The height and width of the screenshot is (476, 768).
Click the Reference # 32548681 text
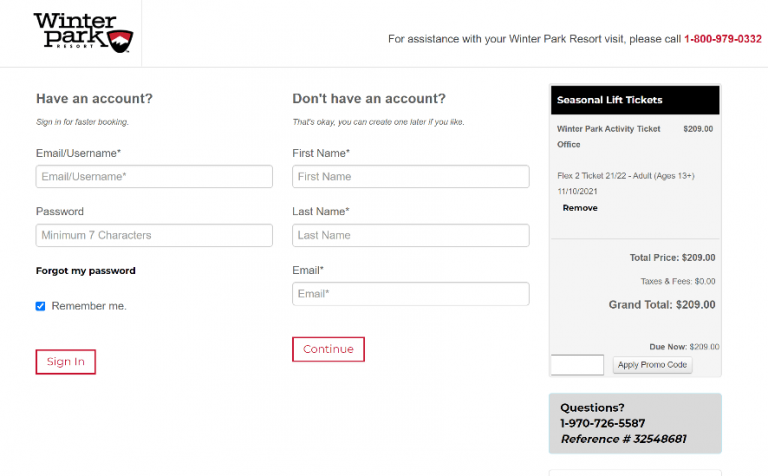tap(624, 439)
